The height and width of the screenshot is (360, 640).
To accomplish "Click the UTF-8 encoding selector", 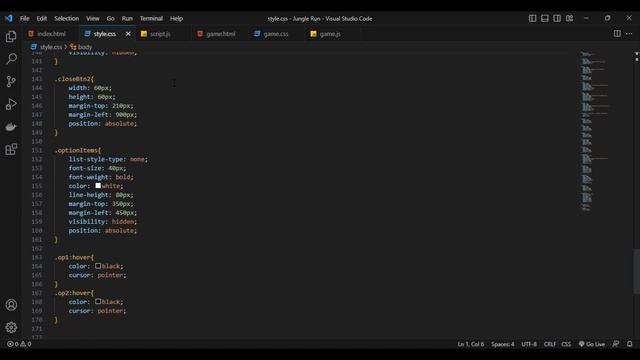I will (x=529, y=344).
